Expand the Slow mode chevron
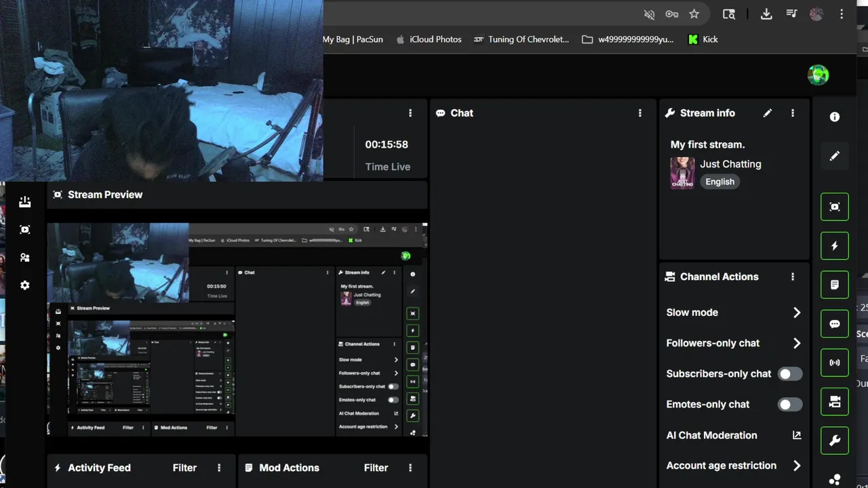868x488 pixels. point(797,312)
